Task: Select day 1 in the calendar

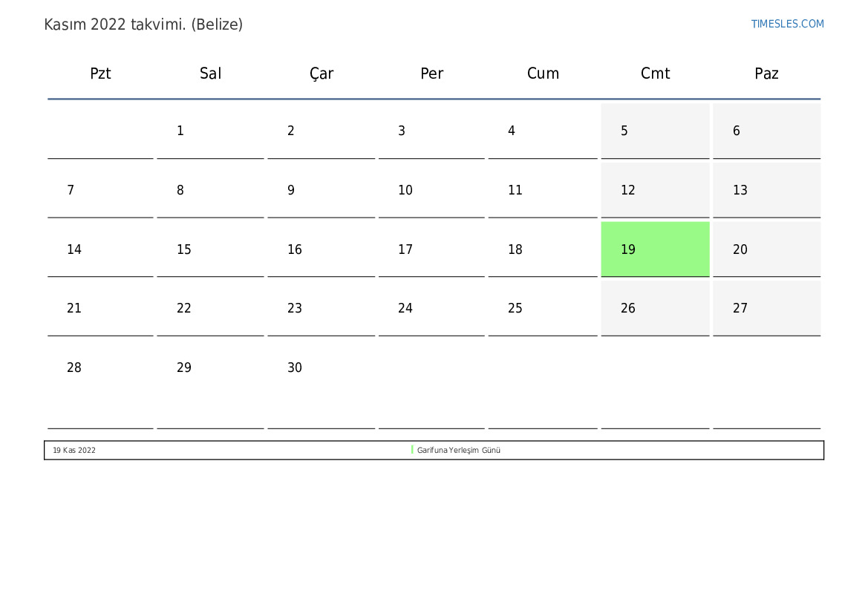Action: tap(180, 131)
